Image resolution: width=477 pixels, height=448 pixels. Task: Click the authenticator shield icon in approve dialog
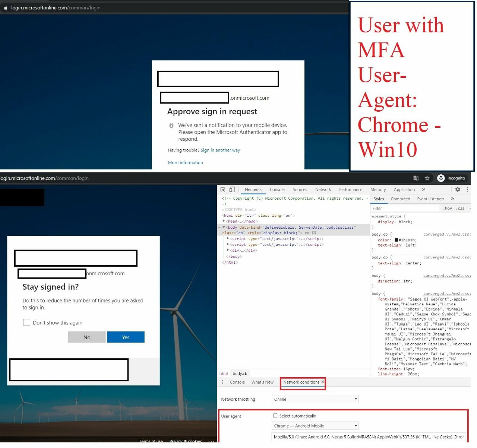coord(171,125)
